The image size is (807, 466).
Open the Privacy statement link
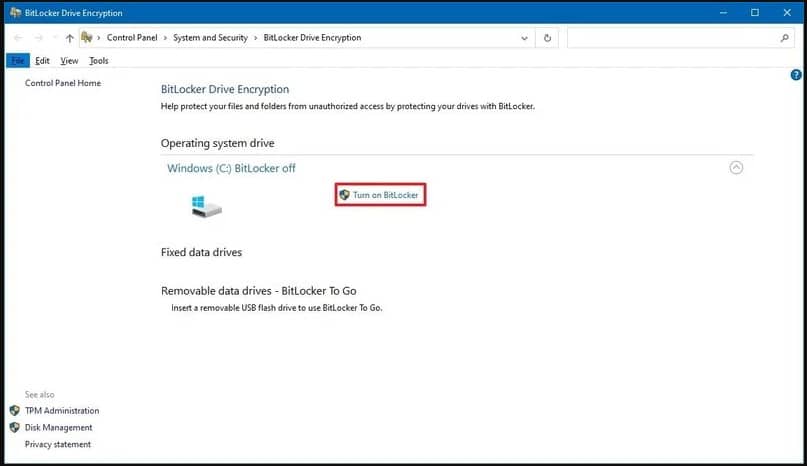tap(58, 444)
